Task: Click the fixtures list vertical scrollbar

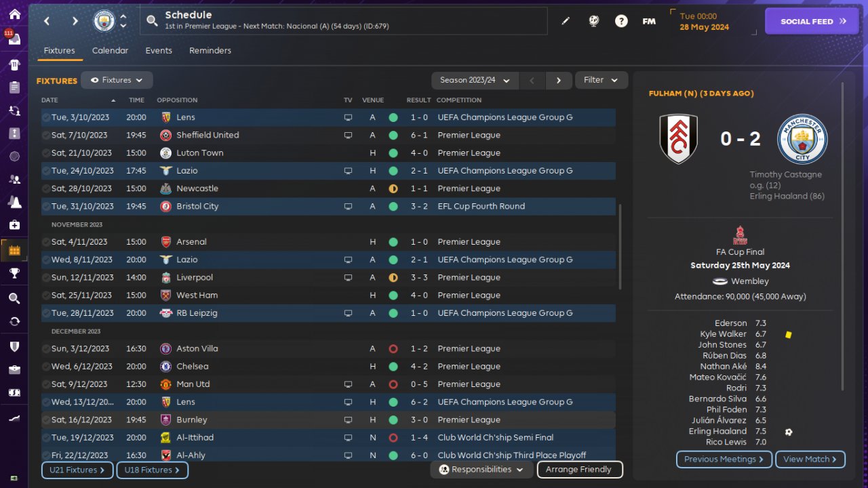Action: tap(620, 247)
